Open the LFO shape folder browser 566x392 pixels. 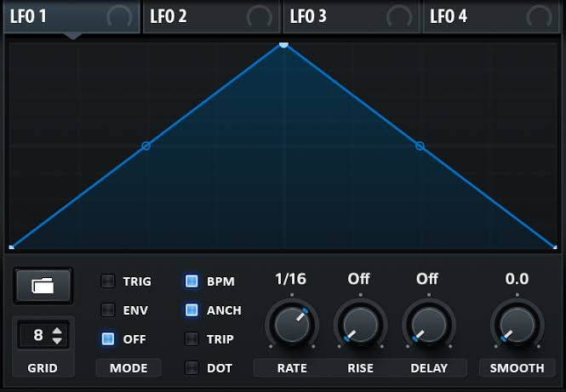point(43,286)
